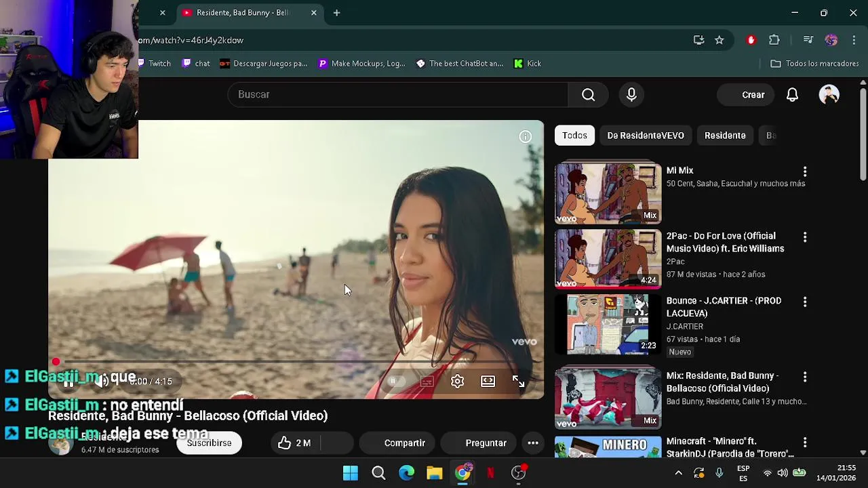Open the Twitch bookmark
The height and width of the screenshot is (488, 868).
coord(155,64)
